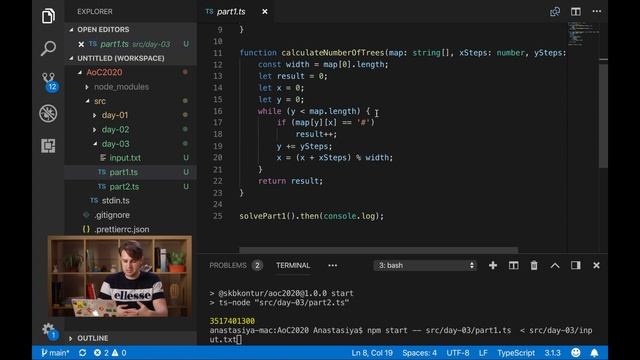Collapse the src folder
This screenshot has width=640, height=360.
pyautogui.click(x=100, y=101)
